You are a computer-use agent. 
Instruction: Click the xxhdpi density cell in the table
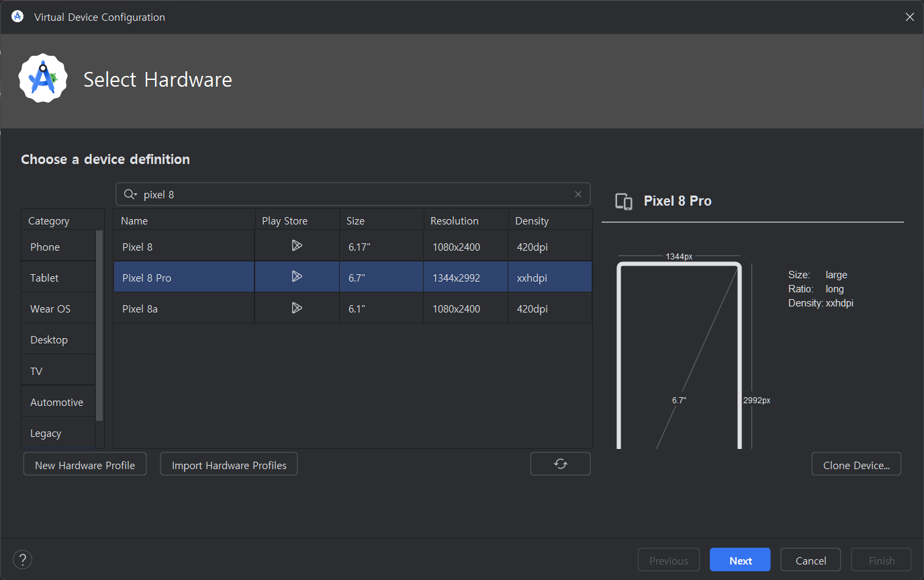click(x=550, y=277)
